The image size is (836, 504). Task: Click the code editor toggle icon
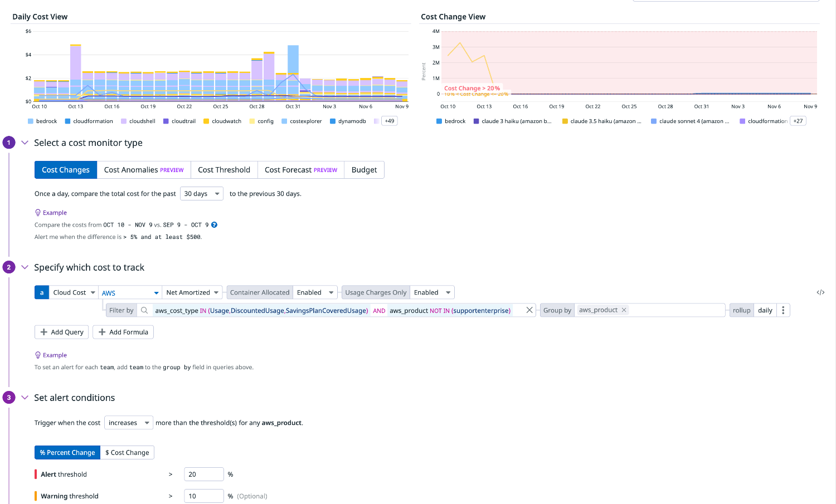[820, 292]
